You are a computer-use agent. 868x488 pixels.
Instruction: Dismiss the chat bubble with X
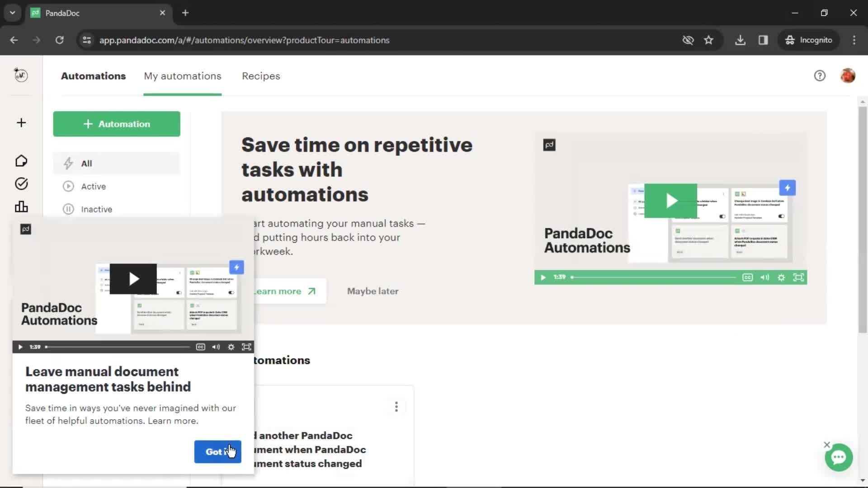(x=827, y=445)
